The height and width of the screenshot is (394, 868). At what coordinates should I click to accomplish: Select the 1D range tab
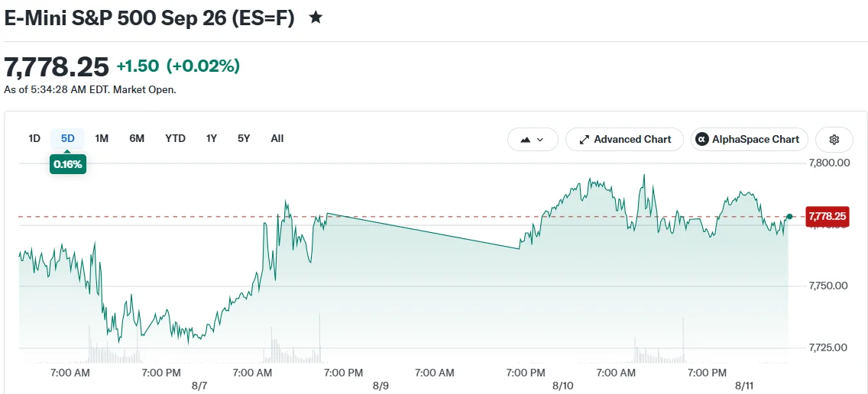pyautogui.click(x=34, y=138)
